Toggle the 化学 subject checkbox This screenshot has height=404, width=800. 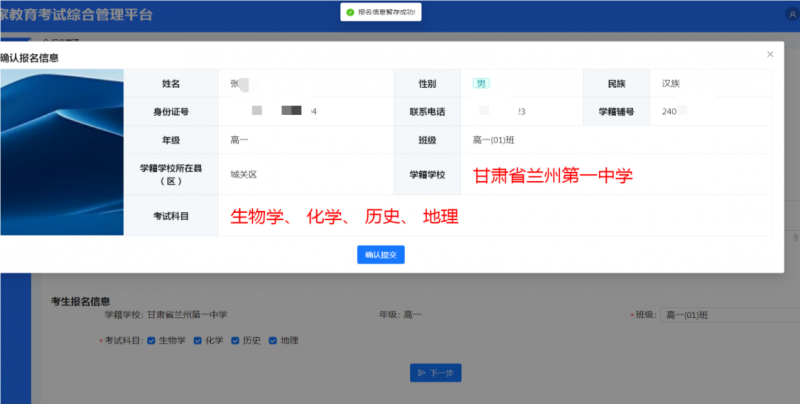click(x=198, y=340)
